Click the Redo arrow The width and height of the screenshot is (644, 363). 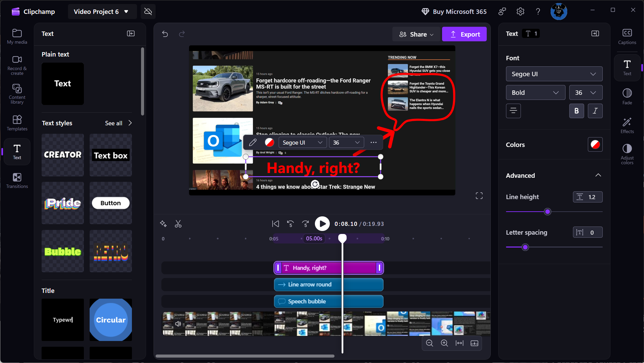click(x=182, y=34)
